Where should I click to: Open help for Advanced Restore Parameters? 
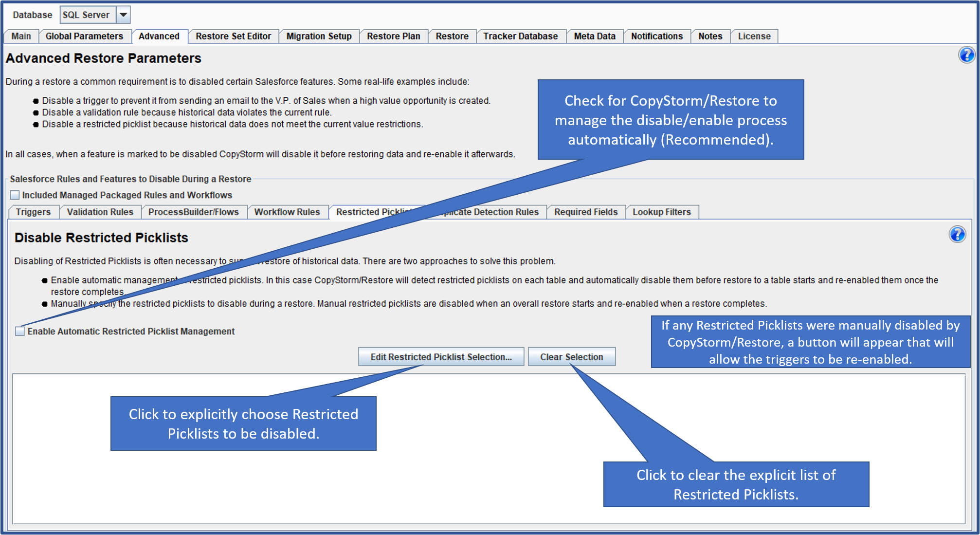coord(966,55)
